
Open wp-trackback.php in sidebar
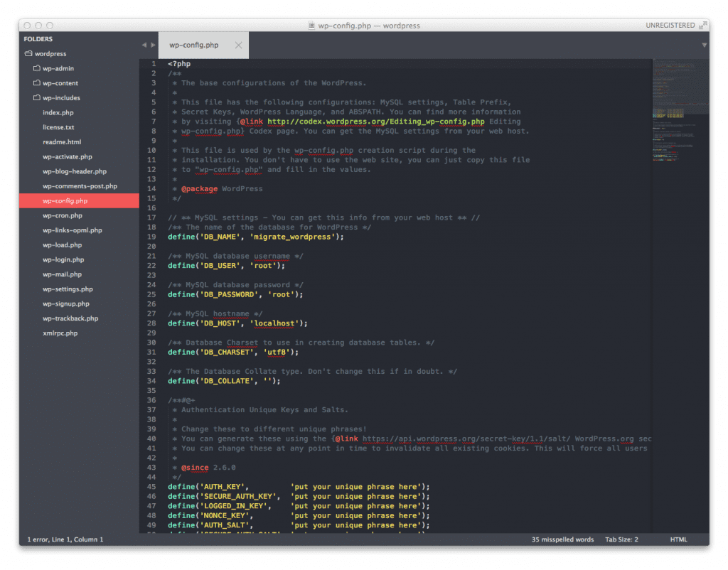70,318
